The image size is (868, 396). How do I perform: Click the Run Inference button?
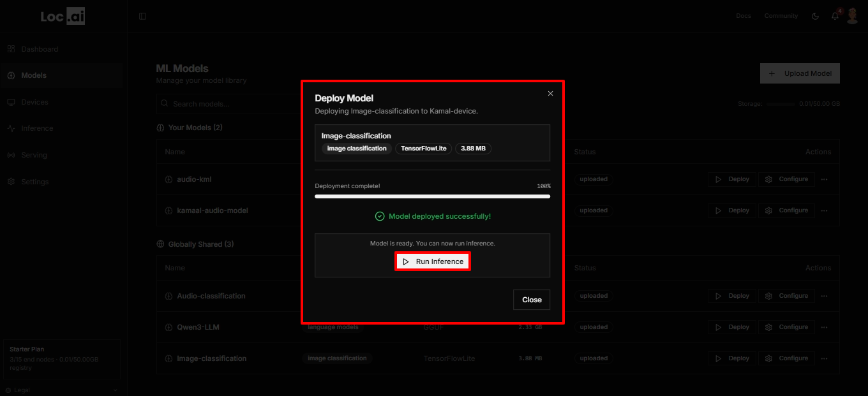(433, 261)
